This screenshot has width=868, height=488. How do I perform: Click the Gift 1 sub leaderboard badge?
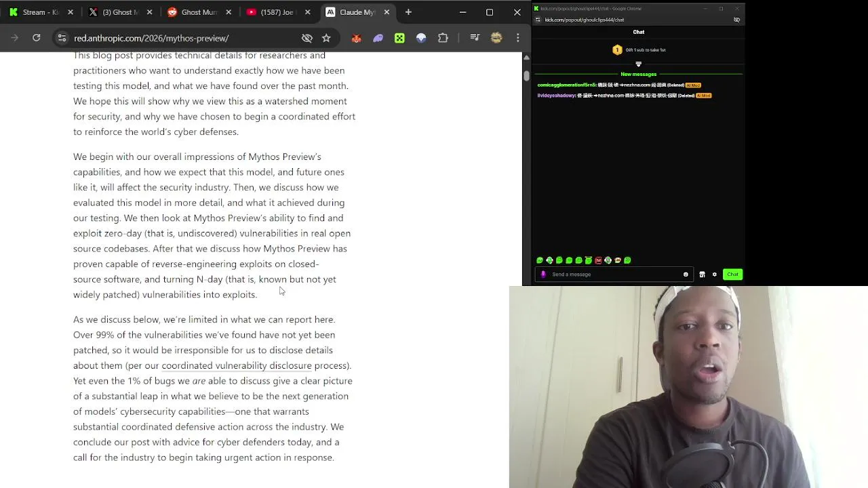point(617,49)
